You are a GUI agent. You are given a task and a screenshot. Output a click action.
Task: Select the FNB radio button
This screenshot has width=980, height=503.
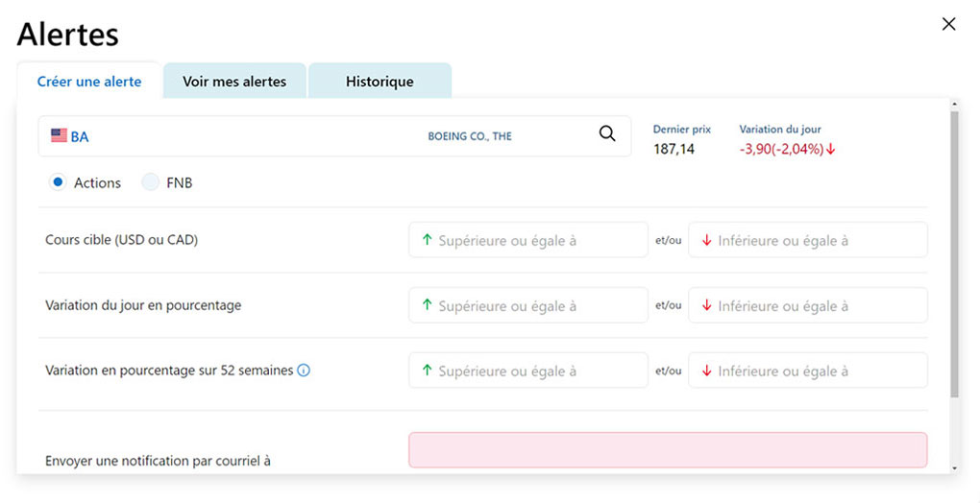click(150, 182)
